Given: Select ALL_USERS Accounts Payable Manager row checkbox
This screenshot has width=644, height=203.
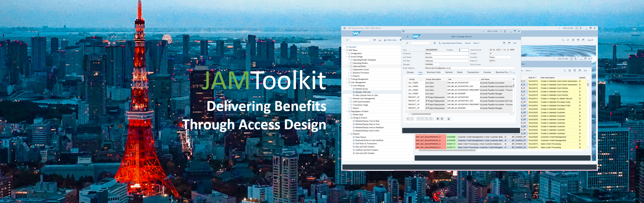Looking at the screenshot, I should [x=407, y=94].
